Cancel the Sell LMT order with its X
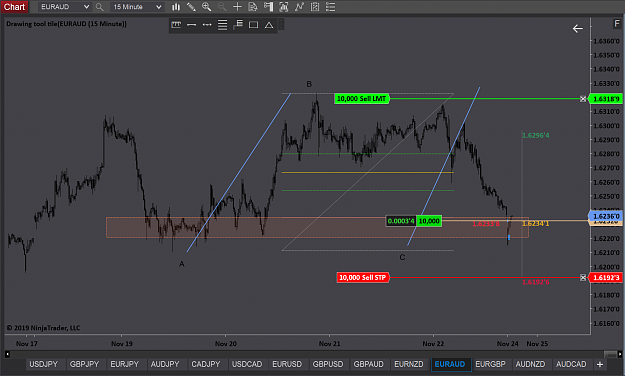Screen dimensions: 625x376 (x=583, y=99)
